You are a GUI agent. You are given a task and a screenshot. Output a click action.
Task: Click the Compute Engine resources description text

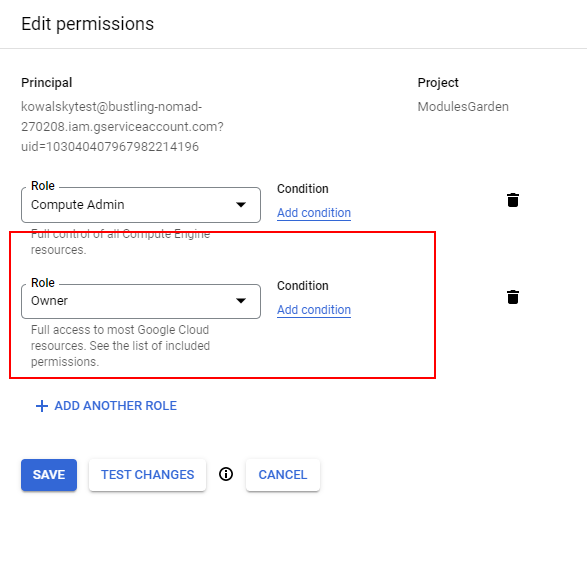click(x=120, y=242)
